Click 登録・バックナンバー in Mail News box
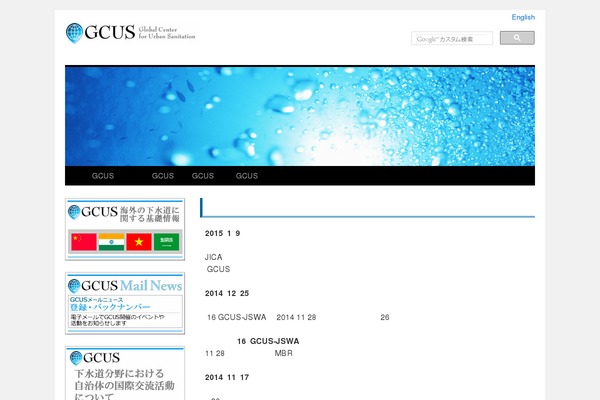 pyautogui.click(x=110, y=307)
